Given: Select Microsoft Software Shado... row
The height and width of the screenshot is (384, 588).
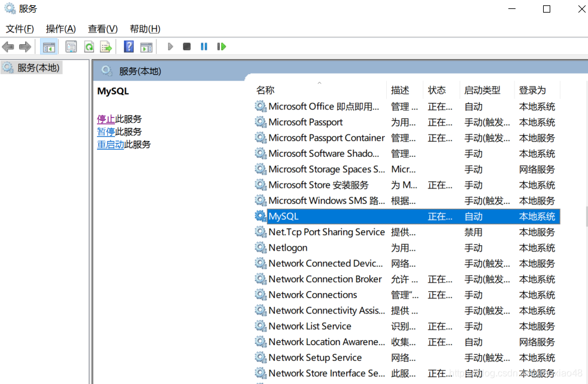Looking at the screenshot, I should [407, 154].
